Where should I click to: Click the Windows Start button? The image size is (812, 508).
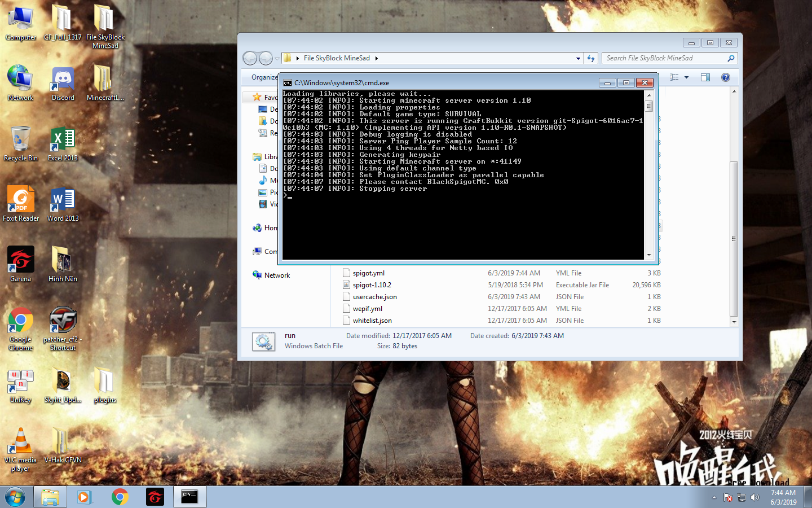[15, 497]
